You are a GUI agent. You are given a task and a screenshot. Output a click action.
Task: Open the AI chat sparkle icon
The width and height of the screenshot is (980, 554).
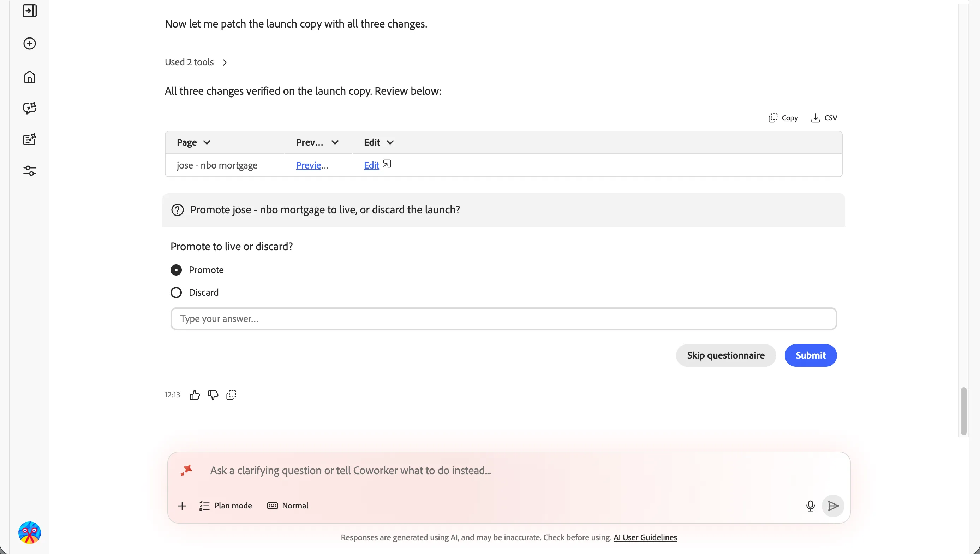pos(30,108)
